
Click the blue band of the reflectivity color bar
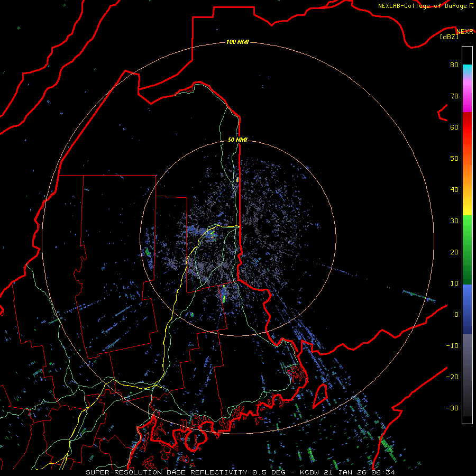point(467,309)
